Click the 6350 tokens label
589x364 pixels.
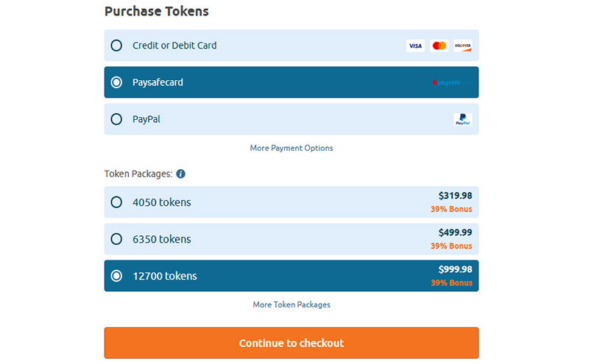(x=162, y=239)
